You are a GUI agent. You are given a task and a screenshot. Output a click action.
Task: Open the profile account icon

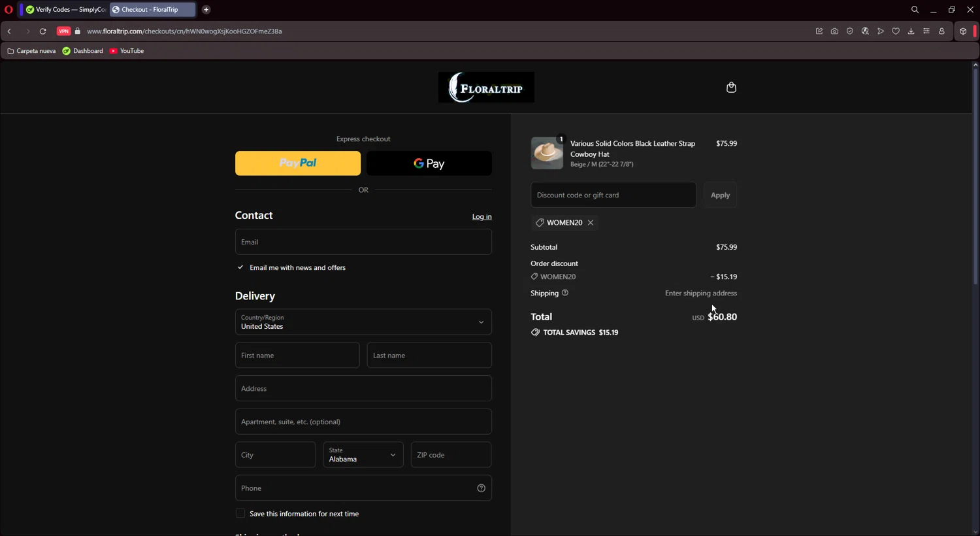pyautogui.click(x=941, y=31)
